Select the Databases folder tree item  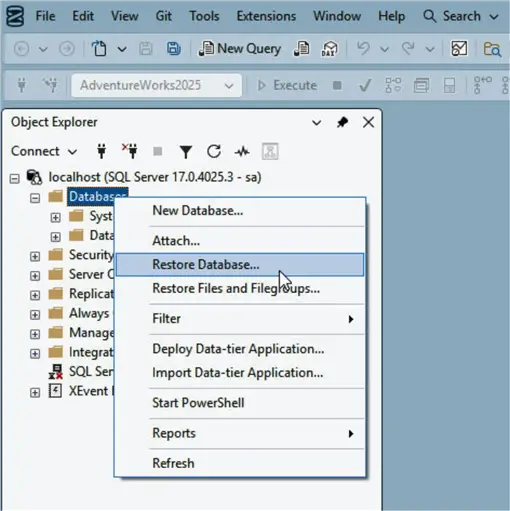pos(91,197)
